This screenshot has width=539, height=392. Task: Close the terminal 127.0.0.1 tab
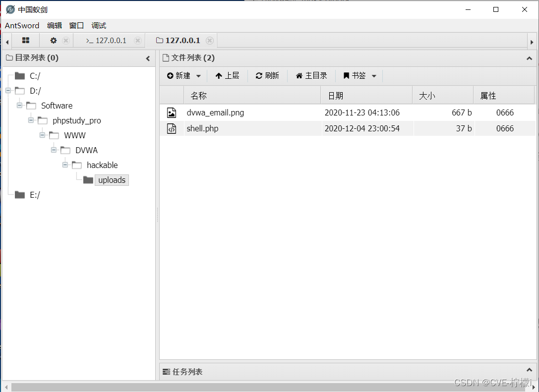138,41
